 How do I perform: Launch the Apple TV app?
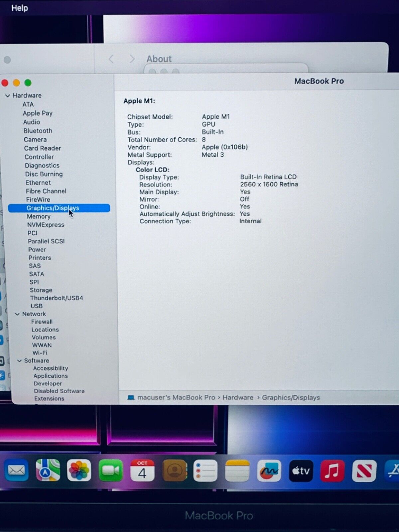coord(301,471)
